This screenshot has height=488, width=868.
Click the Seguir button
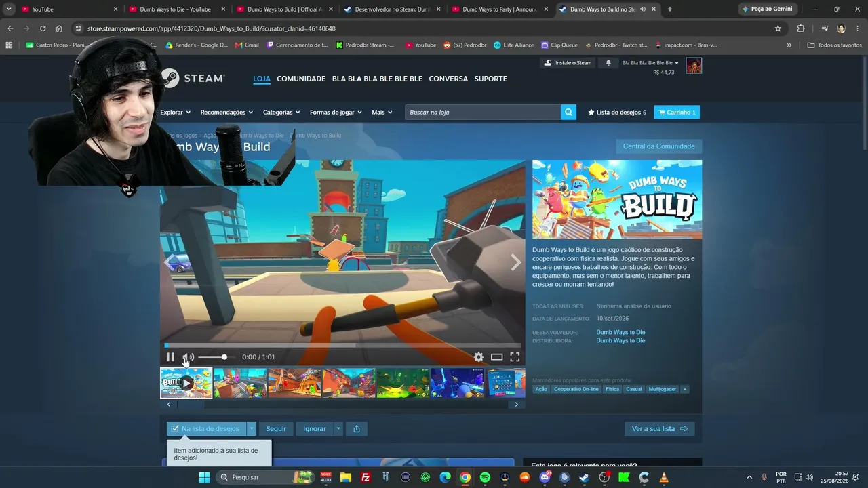click(x=276, y=429)
